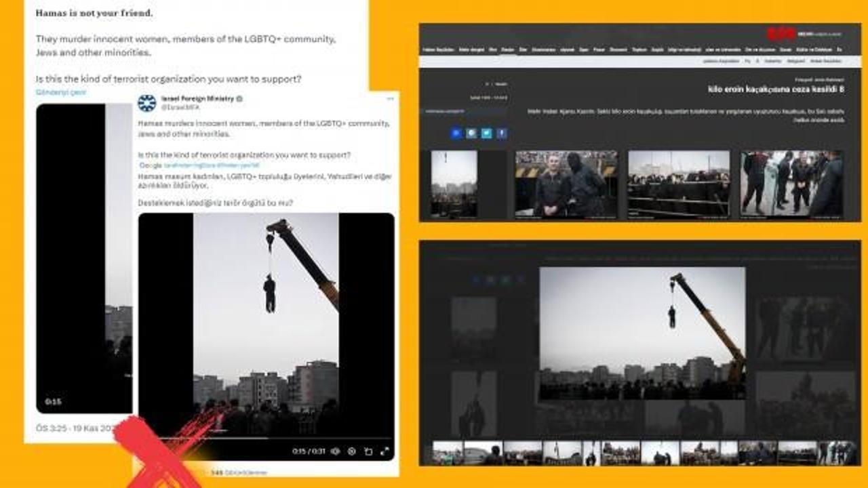Click the Facebook share icon

click(x=502, y=134)
